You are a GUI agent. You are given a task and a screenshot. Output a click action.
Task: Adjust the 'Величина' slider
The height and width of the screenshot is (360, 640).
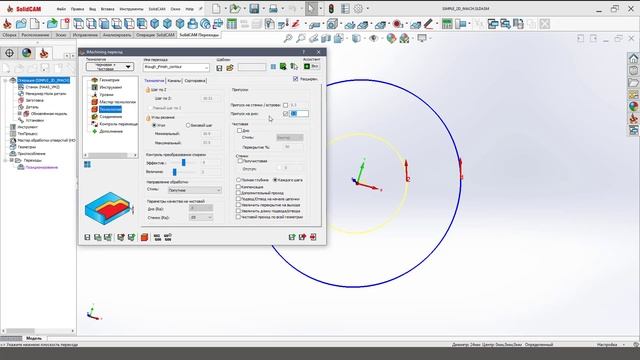tap(175, 172)
